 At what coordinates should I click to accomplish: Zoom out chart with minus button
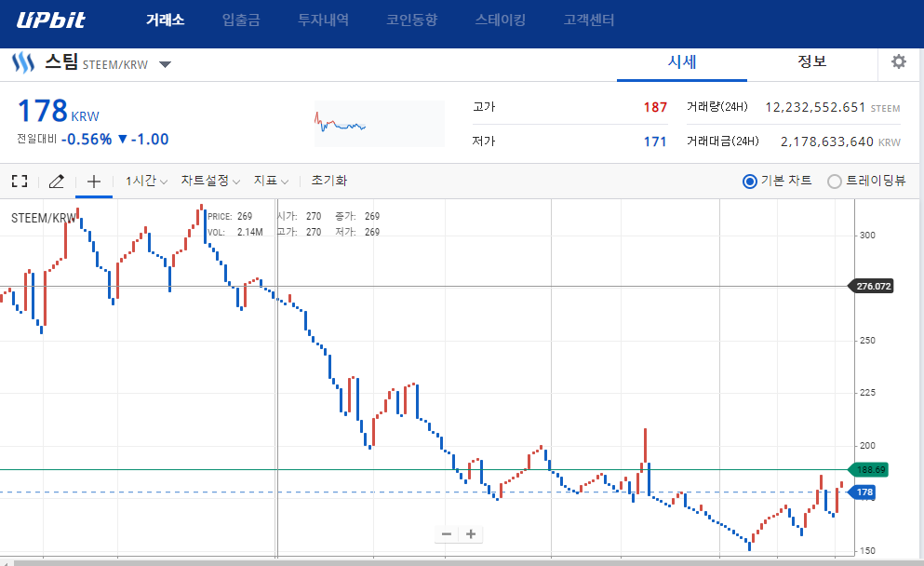(x=446, y=534)
